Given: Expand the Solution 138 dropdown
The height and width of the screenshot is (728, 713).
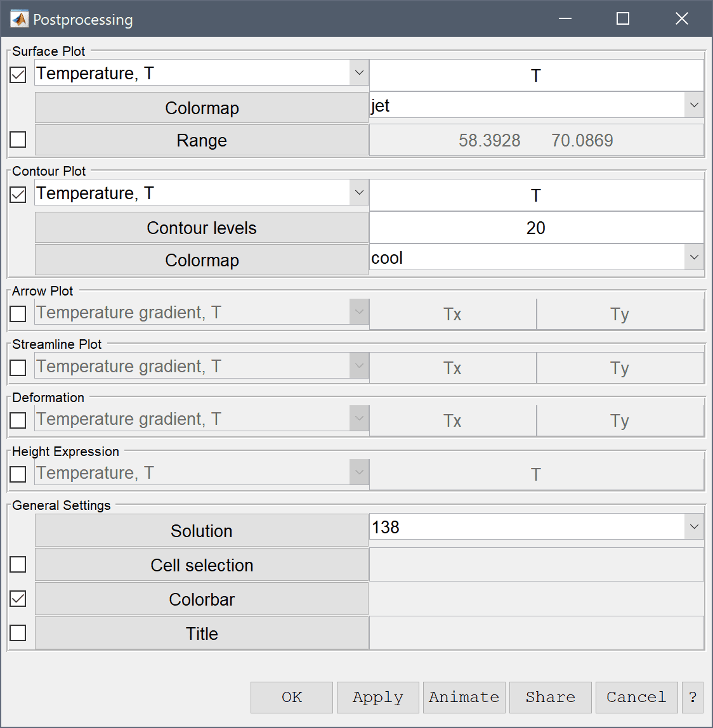Looking at the screenshot, I should tap(537, 526).
